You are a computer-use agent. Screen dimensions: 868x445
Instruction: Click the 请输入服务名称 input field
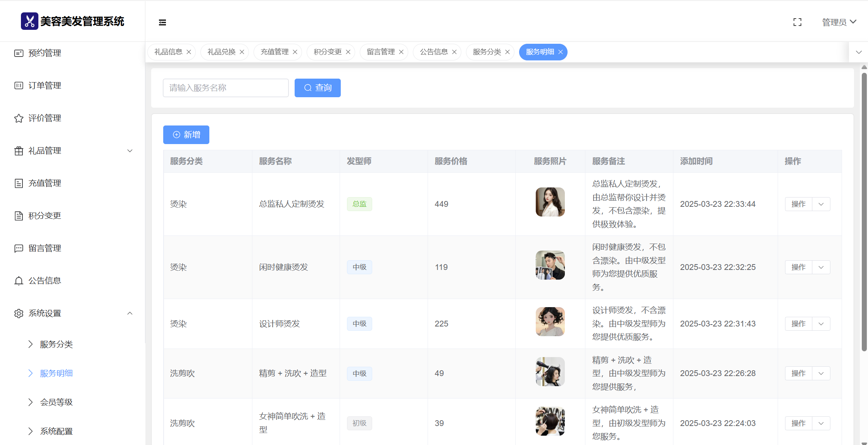coord(226,88)
